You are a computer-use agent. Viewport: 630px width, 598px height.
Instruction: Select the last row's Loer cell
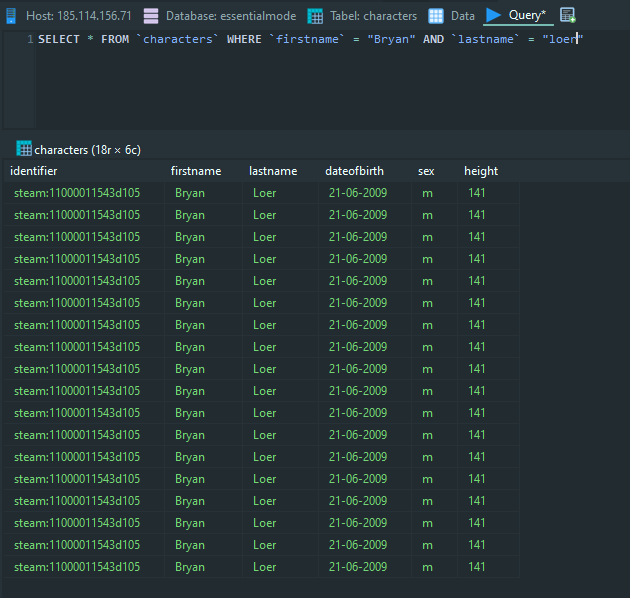click(265, 567)
